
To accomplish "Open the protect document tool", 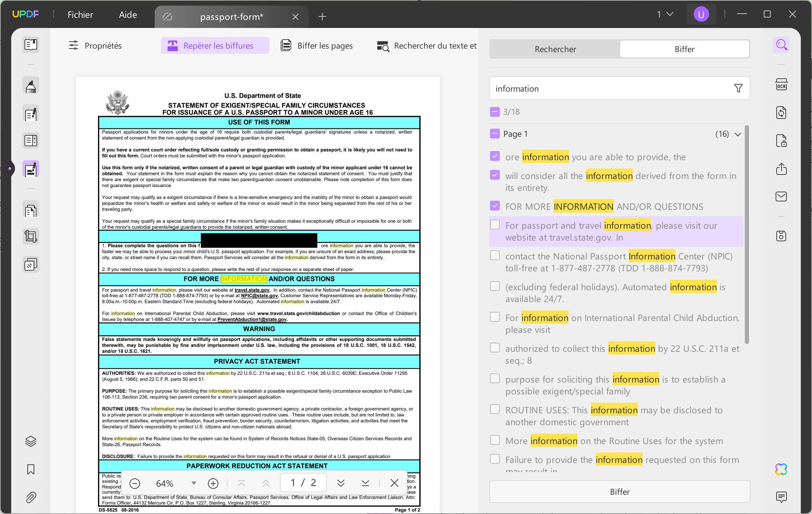I will click(782, 141).
